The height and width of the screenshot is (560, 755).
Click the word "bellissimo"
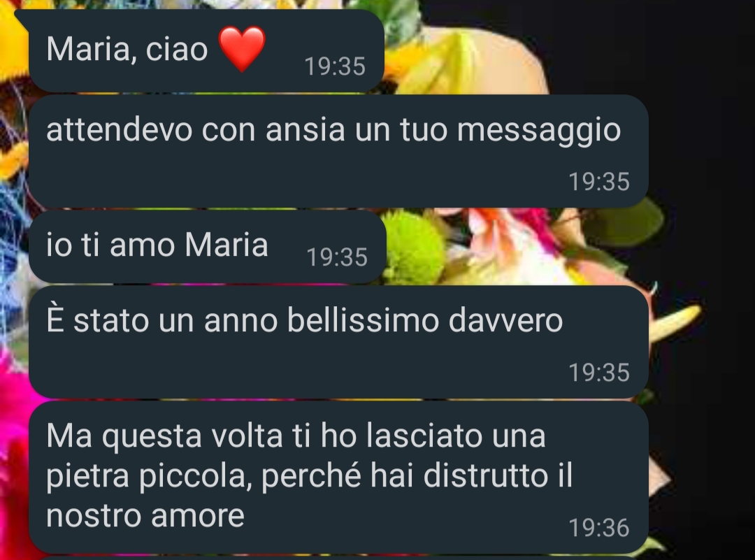(x=363, y=320)
